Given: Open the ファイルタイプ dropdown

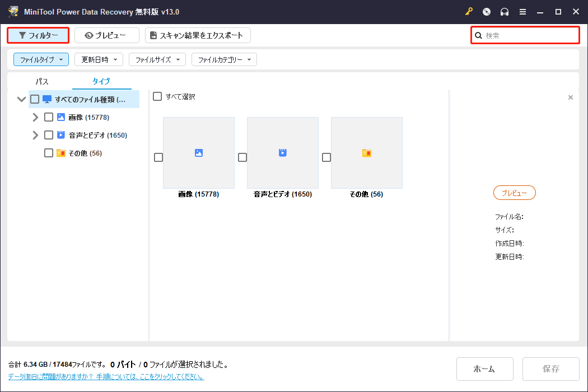Looking at the screenshot, I should (41, 59).
